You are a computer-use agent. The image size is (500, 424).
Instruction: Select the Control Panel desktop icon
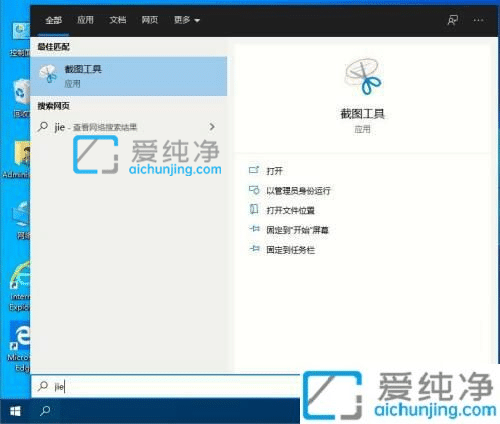(20, 40)
